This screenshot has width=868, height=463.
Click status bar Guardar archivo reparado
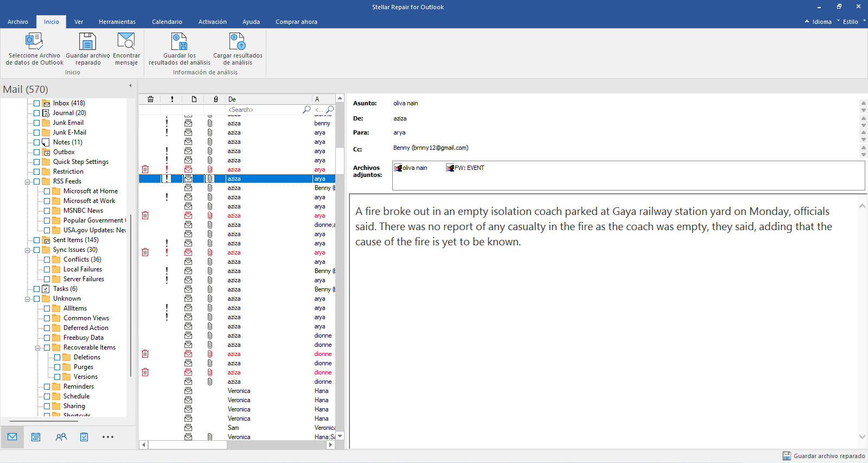click(x=824, y=456)
